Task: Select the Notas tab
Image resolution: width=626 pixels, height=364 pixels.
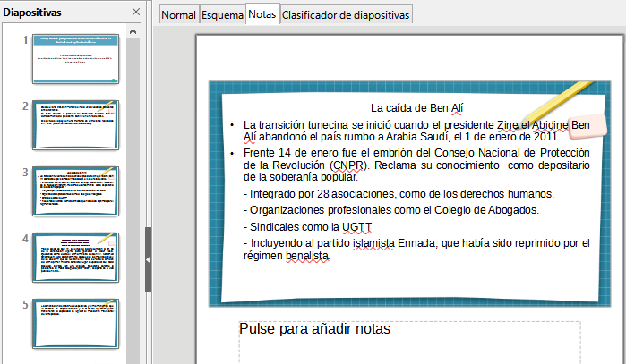Action: pos(262,15)
